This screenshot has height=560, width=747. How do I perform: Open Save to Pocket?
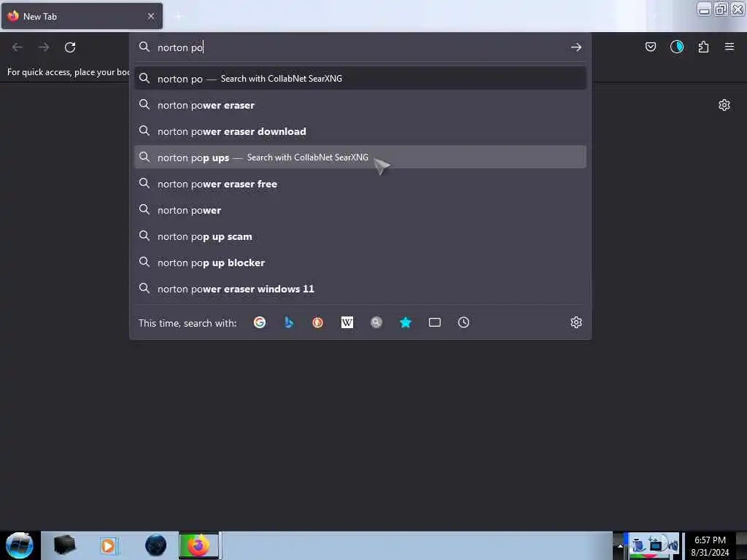click(x=651, y=47)
